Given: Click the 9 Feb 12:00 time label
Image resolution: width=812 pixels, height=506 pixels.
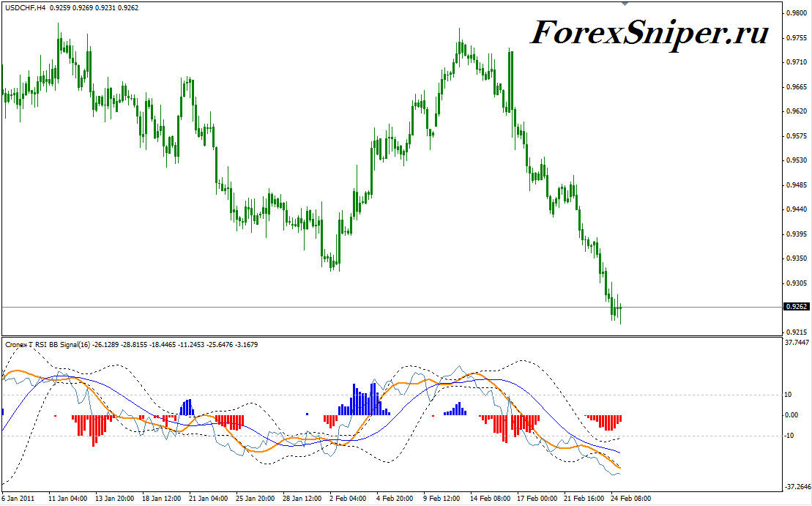Looking at the screenshot, I should coord(442,498).
